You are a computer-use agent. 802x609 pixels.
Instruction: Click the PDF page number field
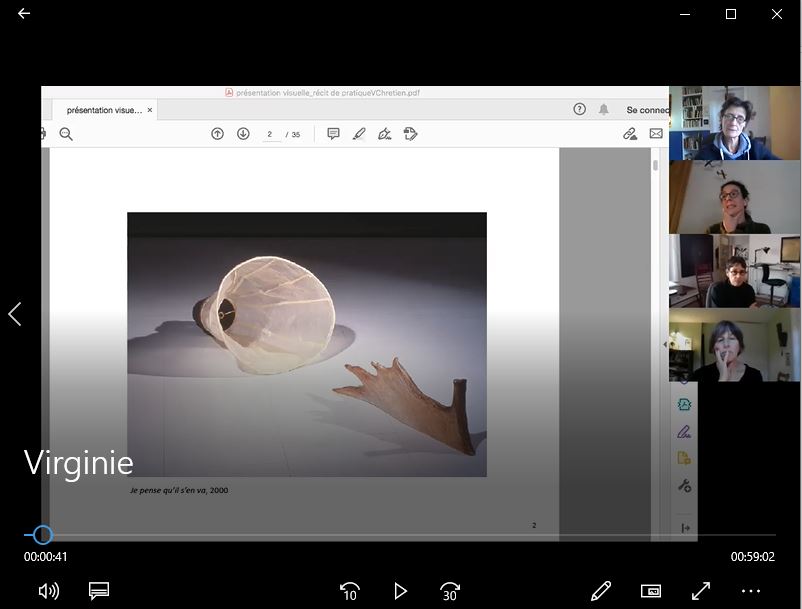[x=271, y=134]
